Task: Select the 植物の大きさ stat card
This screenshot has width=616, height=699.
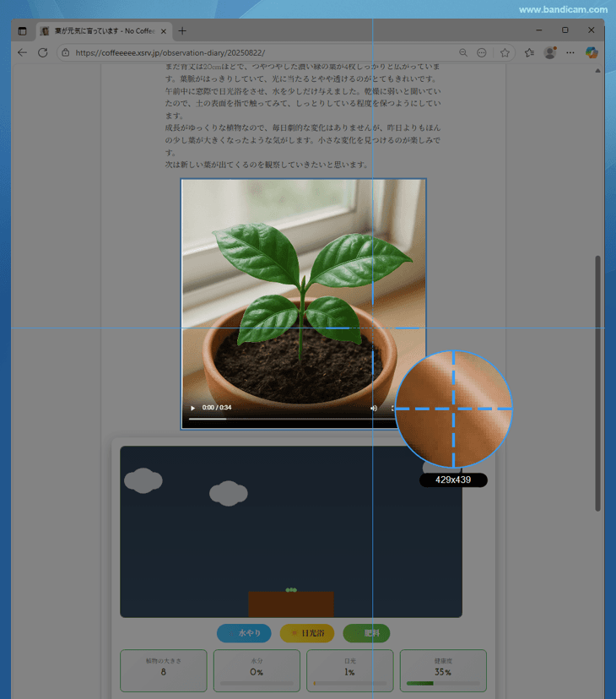Action: (164, 670)
